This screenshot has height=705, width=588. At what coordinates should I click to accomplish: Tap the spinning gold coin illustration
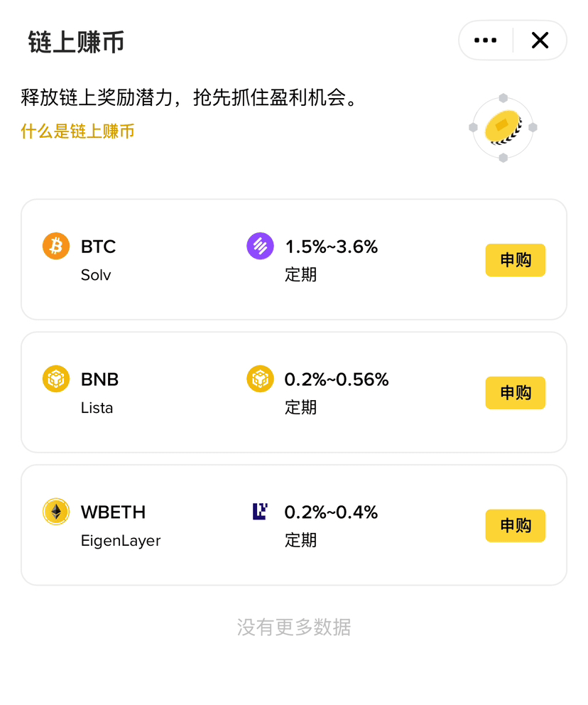(x=503, y=128)
